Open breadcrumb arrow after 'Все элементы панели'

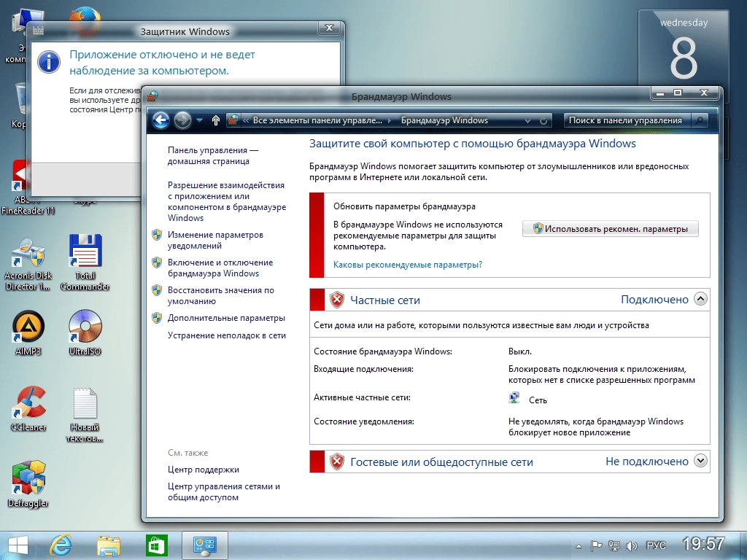pyautogui.click(x=390, y=120)
